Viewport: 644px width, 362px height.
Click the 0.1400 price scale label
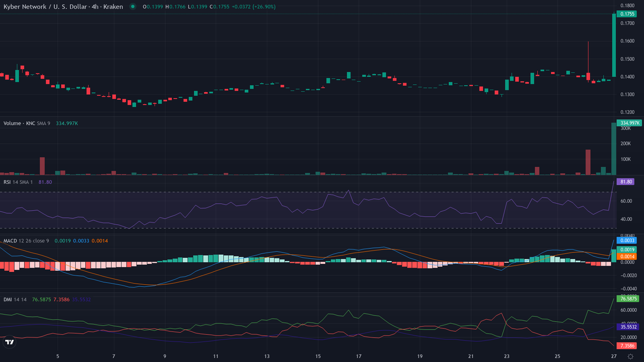[627, 77]
